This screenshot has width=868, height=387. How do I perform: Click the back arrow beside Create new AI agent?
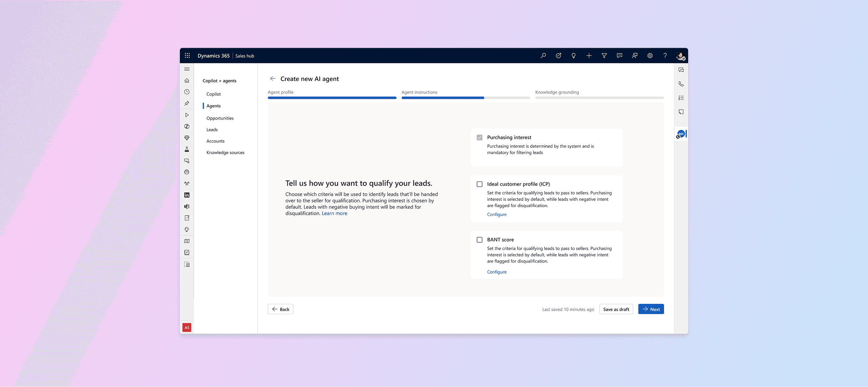[x=273, y=78]
